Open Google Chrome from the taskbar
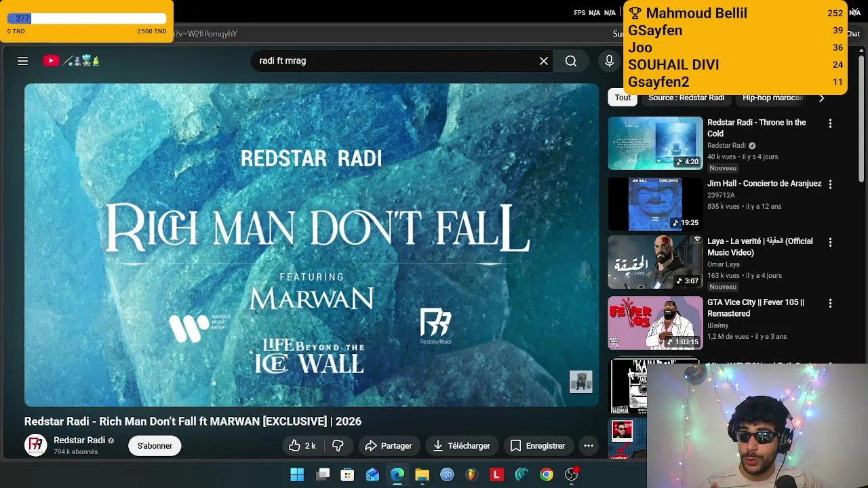This screenshot has height=488, width=868. [x=547, y=475]
